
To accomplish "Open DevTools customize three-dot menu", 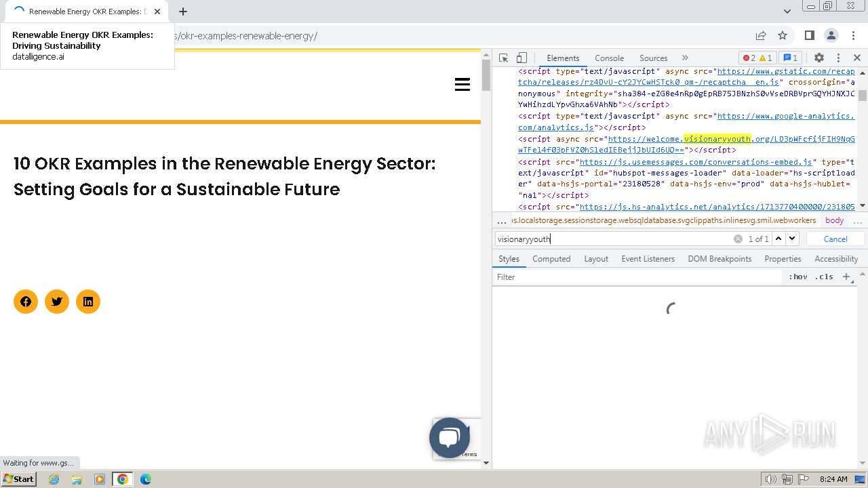I will (x=838, y=58).
